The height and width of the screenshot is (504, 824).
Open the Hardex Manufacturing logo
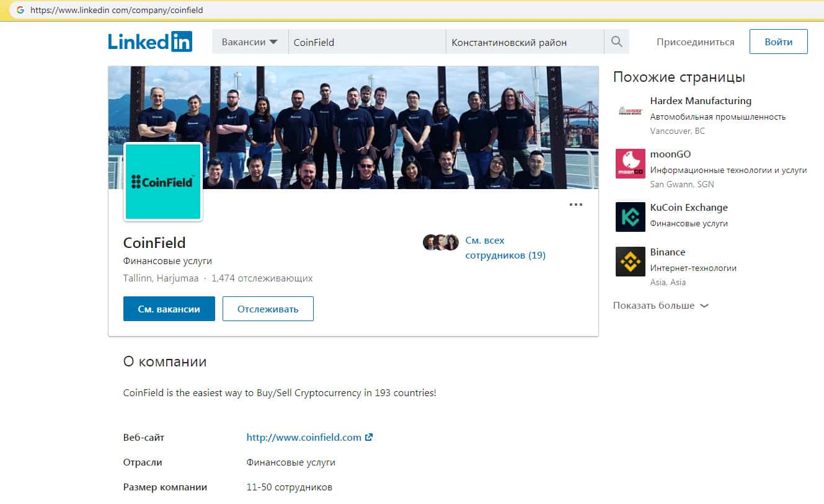(631, 112)
